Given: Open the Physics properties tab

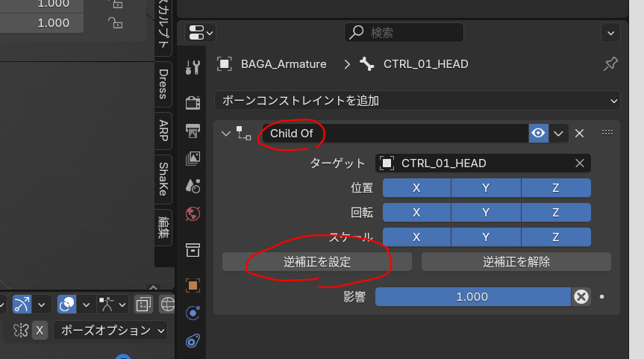Looking at the screenshot, I should point(193,313).
